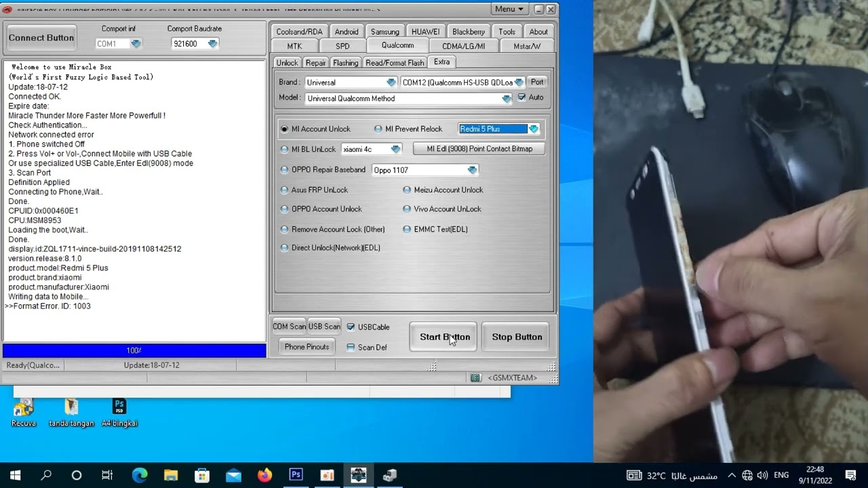The height and width of the screenshot is (488, 868).
Task: Switch to the Samsung tab
Action: [x=385, y=32]
